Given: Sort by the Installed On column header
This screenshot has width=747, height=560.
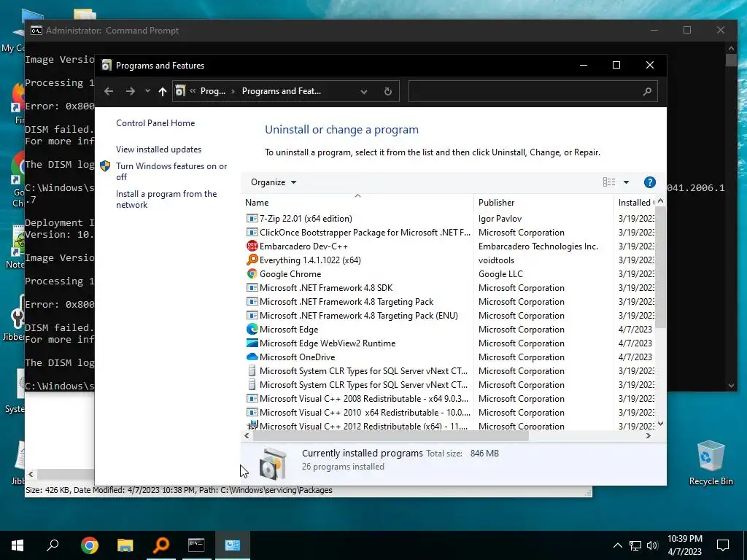Looking at the screenshot, I should point(636,203).
